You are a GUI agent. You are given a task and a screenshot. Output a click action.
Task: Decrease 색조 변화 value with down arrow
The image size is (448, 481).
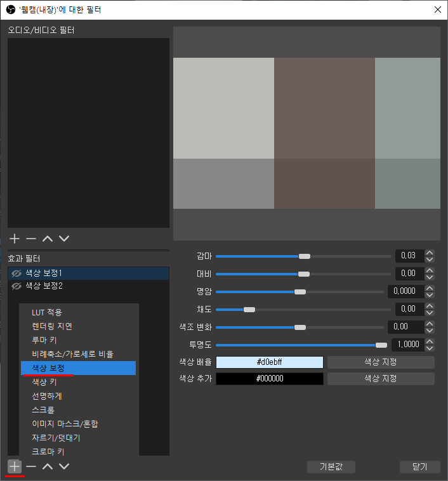pyautogui.click(x=430, y=331)
